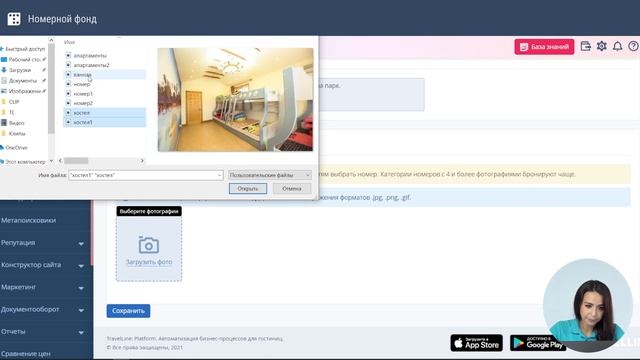Click the номер1 file icon

[x=68, y=93]
